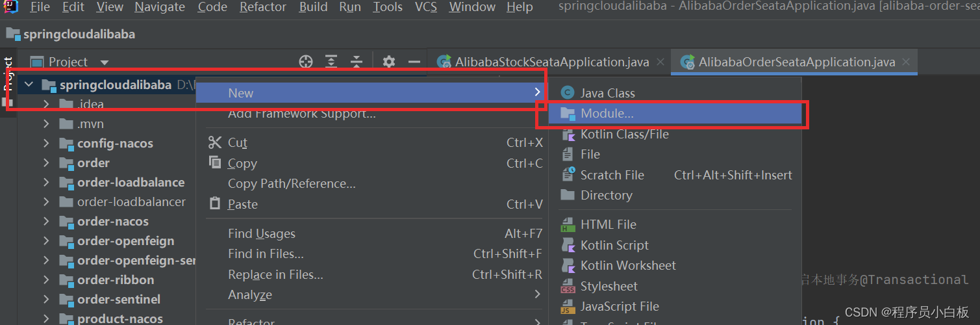Click the order-nacos module folder icon
980x325 pixels.
coord(66,222)
